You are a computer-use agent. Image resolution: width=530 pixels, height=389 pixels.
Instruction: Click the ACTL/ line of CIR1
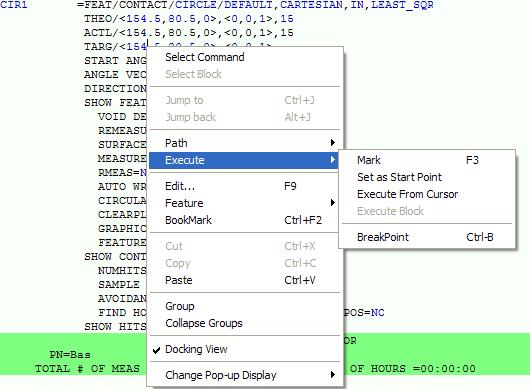(x=189, y=33)
